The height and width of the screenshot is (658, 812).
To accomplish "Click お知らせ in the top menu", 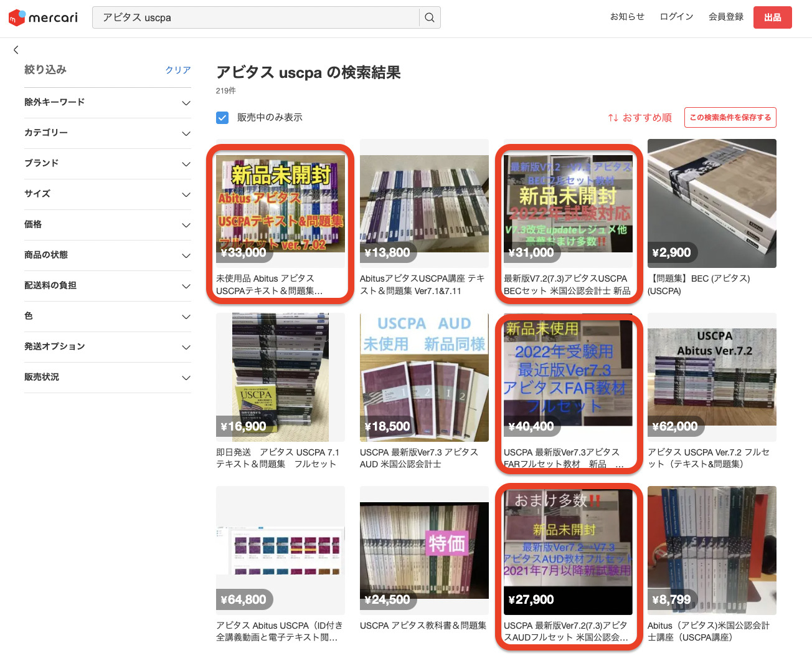I will point(627,17).
